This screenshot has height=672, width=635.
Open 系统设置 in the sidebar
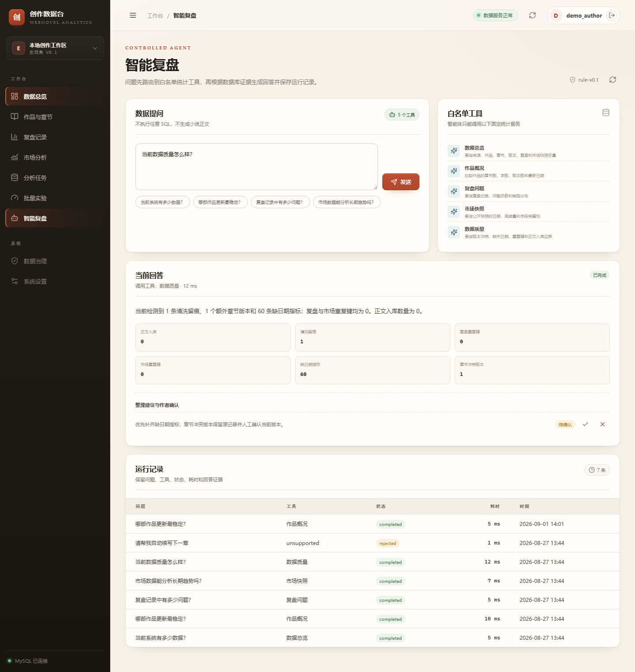[x=55, y=282]
